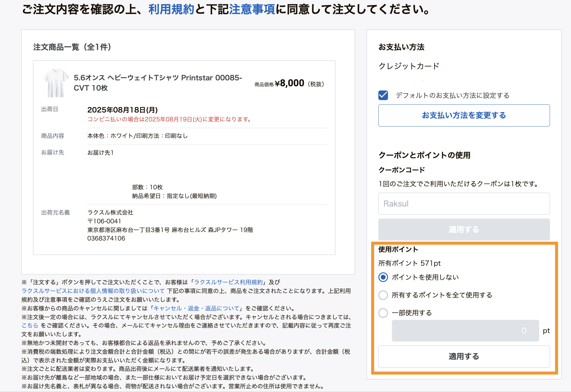This screenshot has height=392, width=571.
Task: Click the 所有ポイント 571pt text
Action: 409,263
